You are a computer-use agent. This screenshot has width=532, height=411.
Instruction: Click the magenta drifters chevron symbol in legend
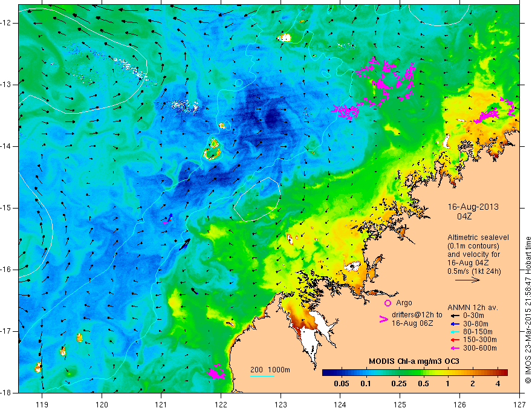tap(384, 319)
